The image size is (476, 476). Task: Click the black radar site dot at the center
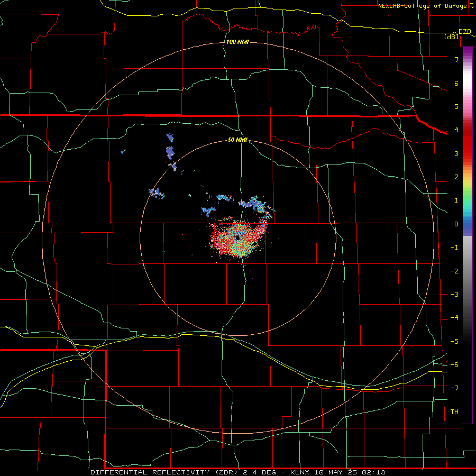pyautogui.click(x=238, y=237)
